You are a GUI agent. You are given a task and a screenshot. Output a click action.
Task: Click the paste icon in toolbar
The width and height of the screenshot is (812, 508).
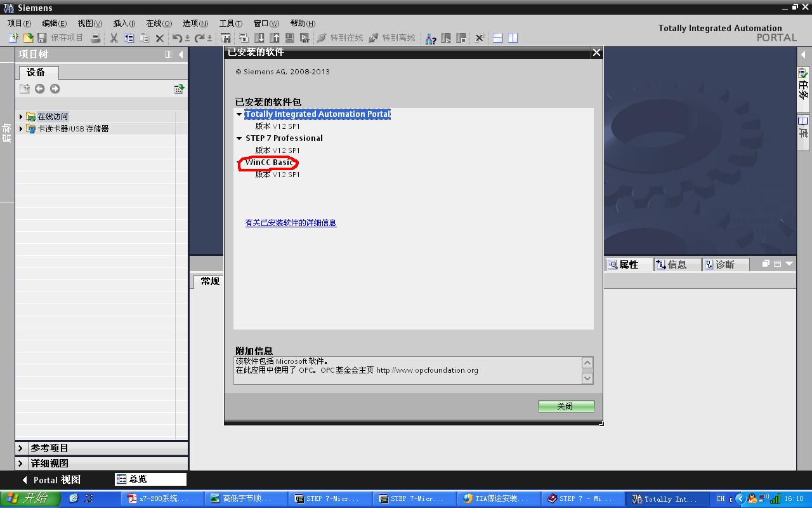(x=144, y=38)
